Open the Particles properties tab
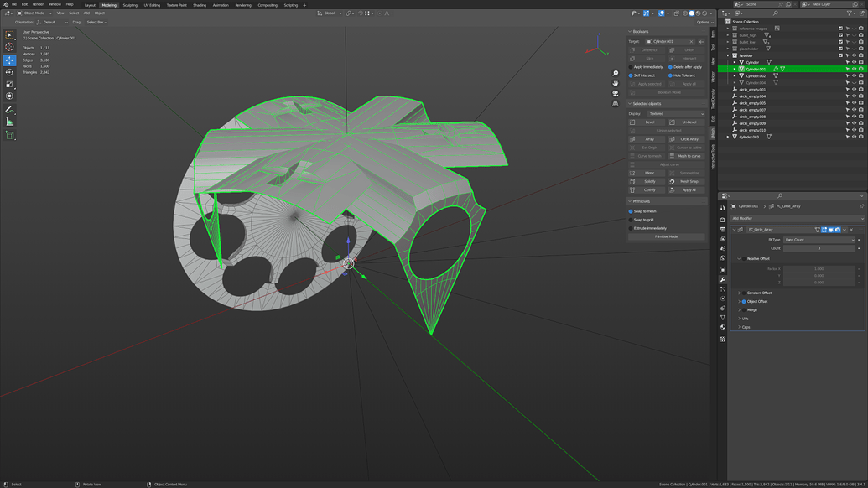Screen dimensions: 868x488 pos(722,288)
